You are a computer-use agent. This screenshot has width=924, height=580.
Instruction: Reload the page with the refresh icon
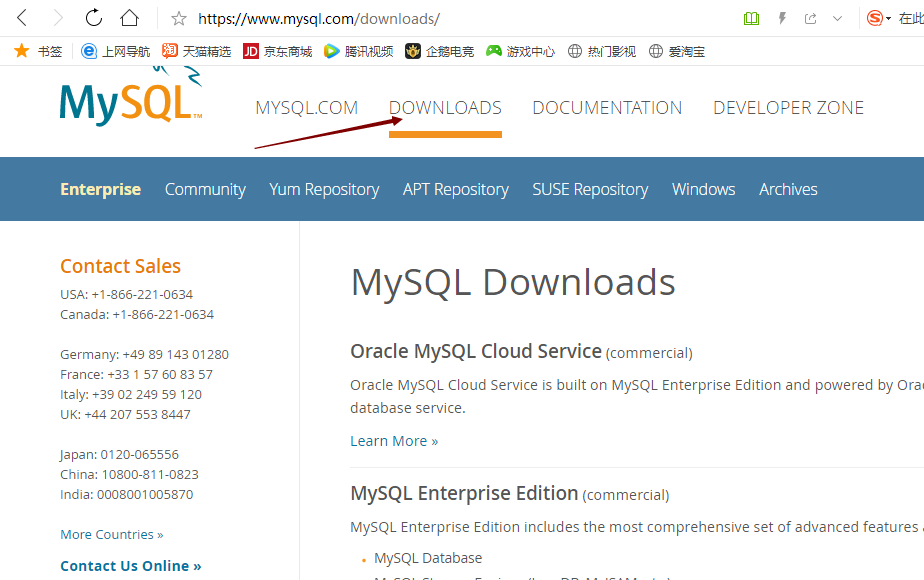[94, 18]
